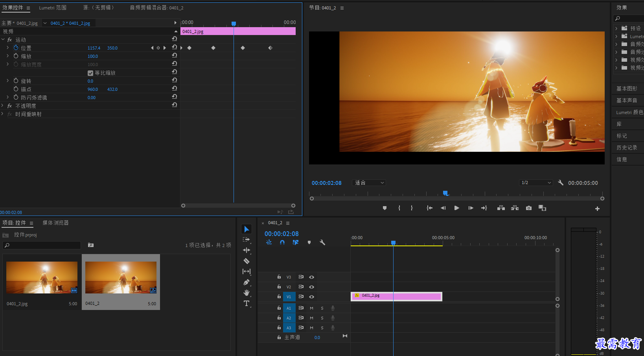Image resolution: width=644 pixels, height=356 pixels.
Task: Open the zoom level fit dropdown
Action: (x=369, y=183)
